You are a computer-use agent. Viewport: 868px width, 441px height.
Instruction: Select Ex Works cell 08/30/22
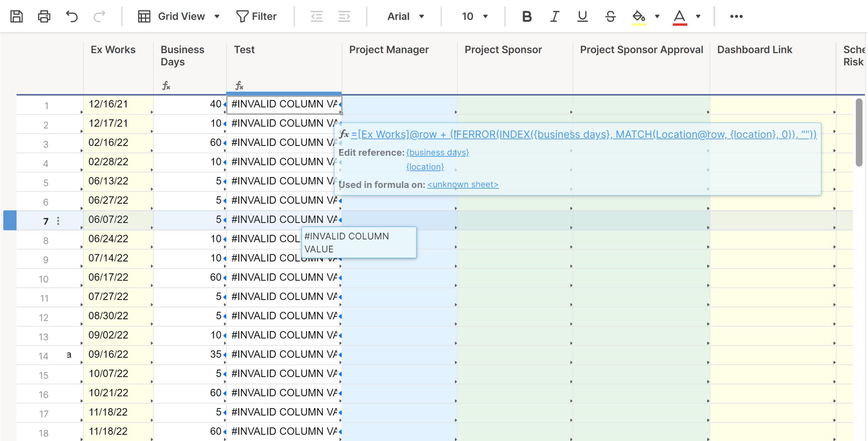118,316
